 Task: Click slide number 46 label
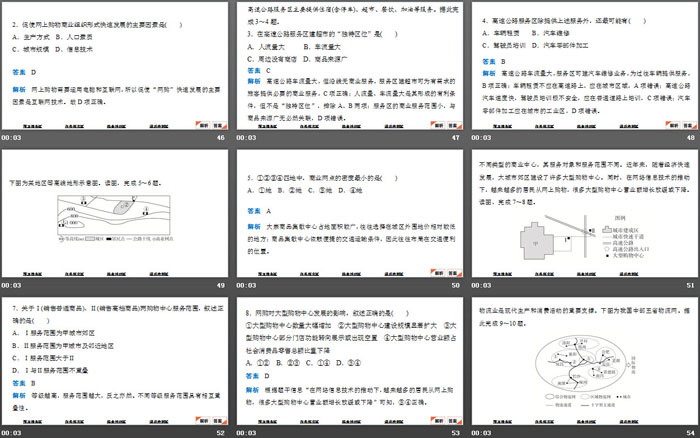221,138
